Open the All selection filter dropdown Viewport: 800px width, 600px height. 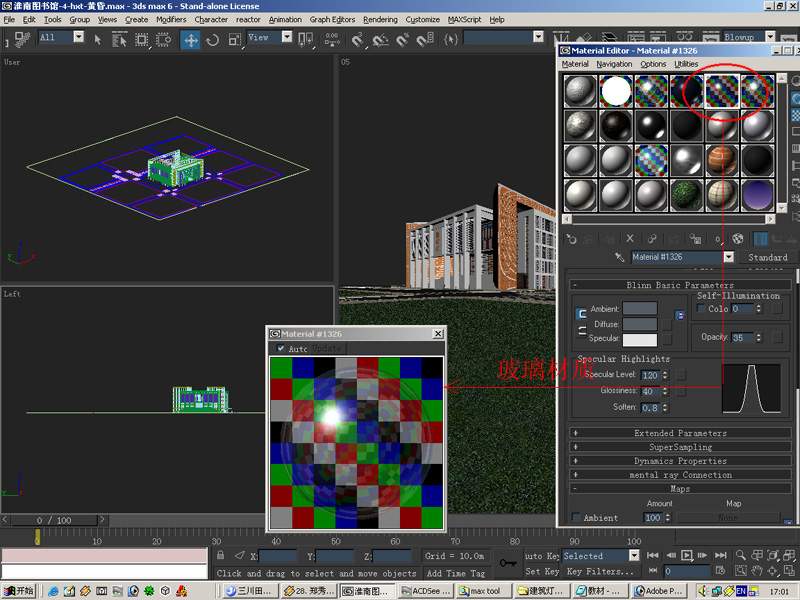click(x=79, y=37)
